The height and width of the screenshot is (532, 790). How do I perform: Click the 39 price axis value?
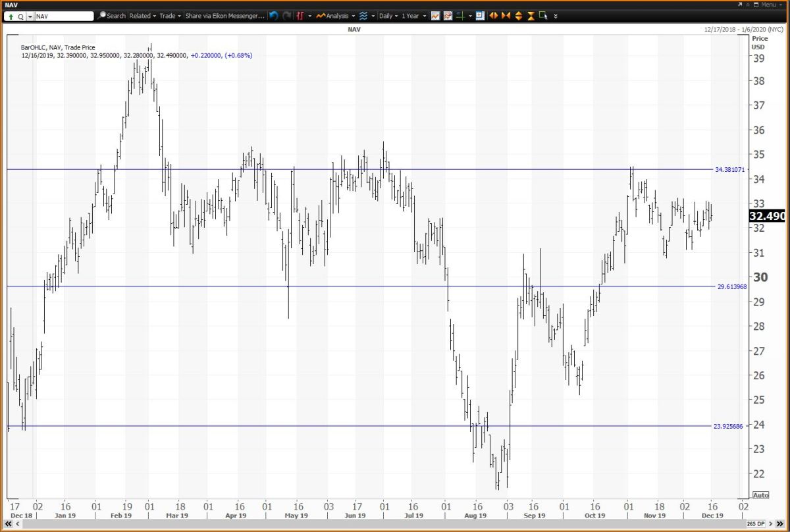758,58
